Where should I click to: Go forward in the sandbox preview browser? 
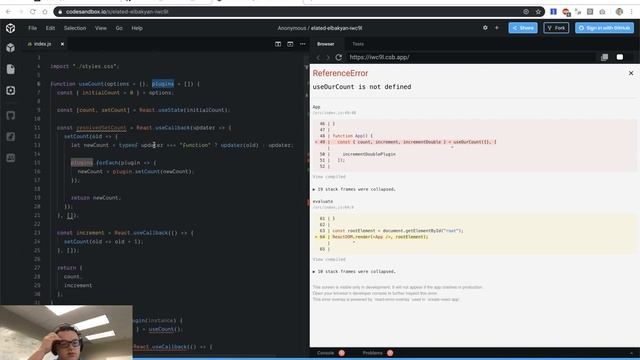327,58
